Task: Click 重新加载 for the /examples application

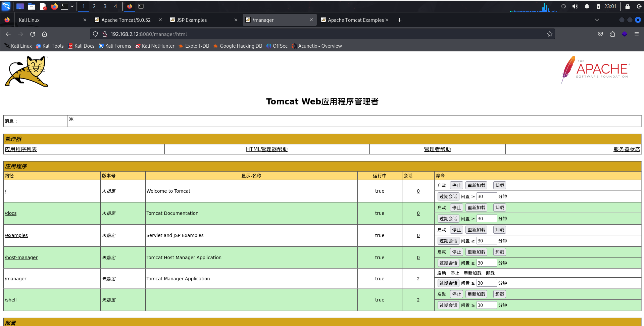Action: tap(476, 230)
